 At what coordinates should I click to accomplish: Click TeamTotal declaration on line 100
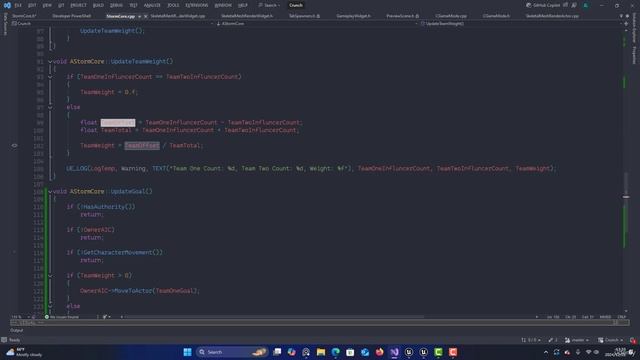coord(116,130)
